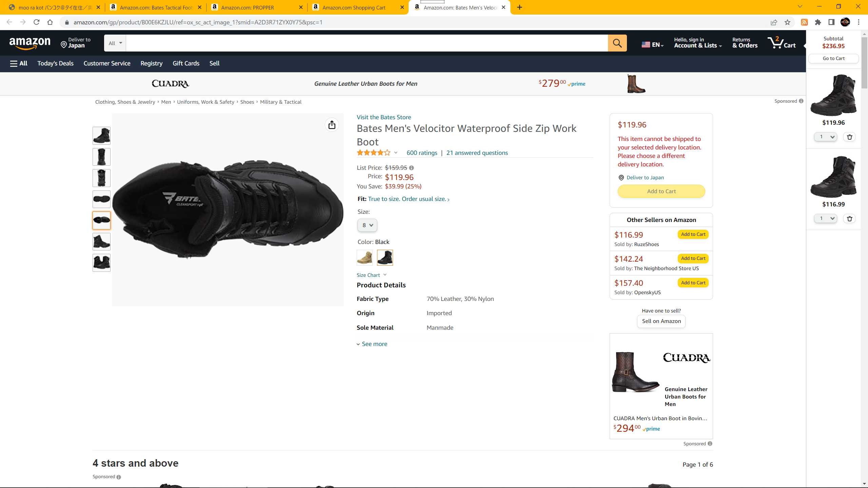This screenshot has width=868, height=488.
Task: Switch to the Bates Tactical Footwear tab
Action: coord(156,7)
